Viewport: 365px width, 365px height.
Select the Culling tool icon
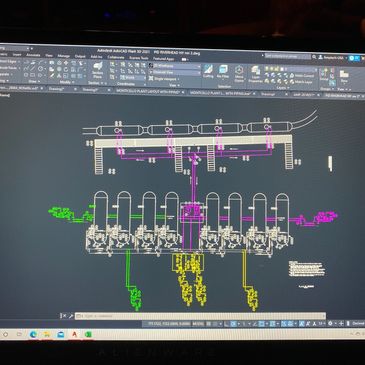pyautogui.click(x=208, y=72)
